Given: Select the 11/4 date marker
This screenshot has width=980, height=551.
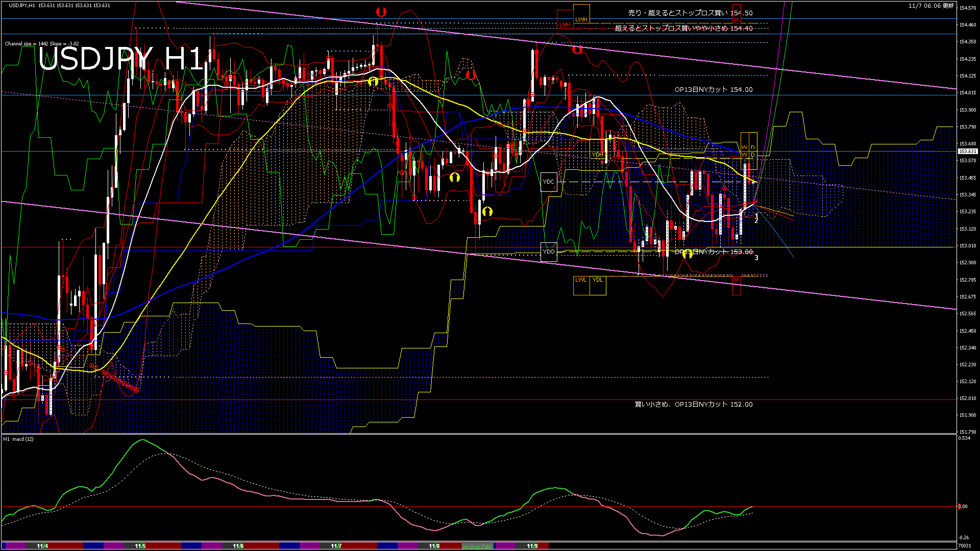Looking at the screenshot, I should [42, 546].
